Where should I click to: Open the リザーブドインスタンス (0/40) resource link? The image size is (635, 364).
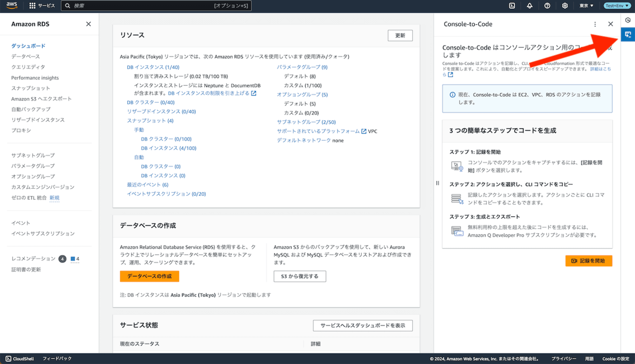(161, 112)
